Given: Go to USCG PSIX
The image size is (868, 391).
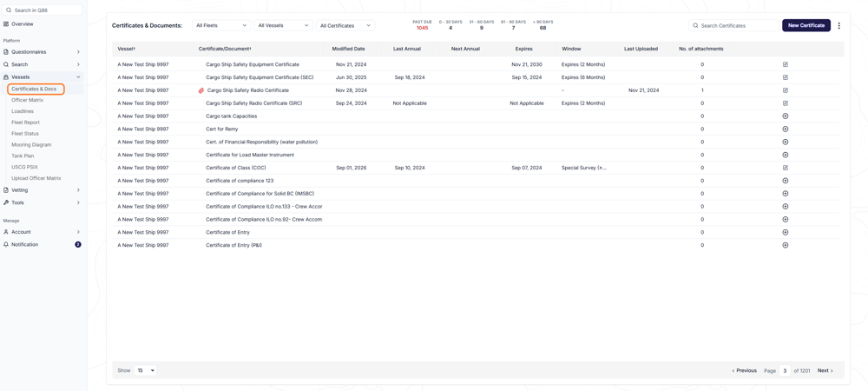Looking at the screenshot, I should (x=24, y=167).
